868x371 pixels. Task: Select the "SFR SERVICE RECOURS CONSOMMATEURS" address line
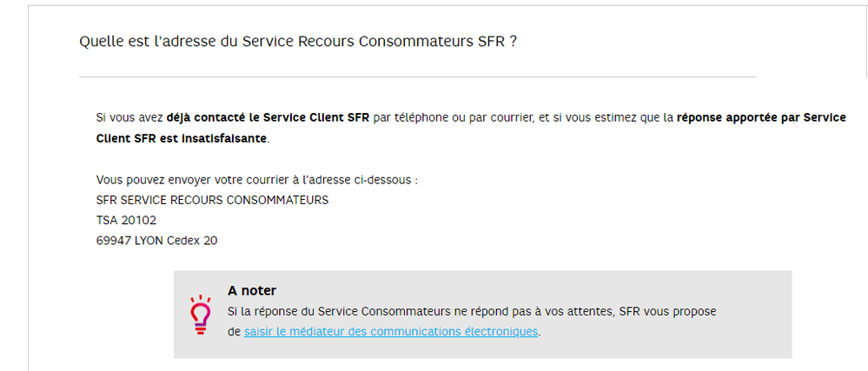[x=213, y=200]
